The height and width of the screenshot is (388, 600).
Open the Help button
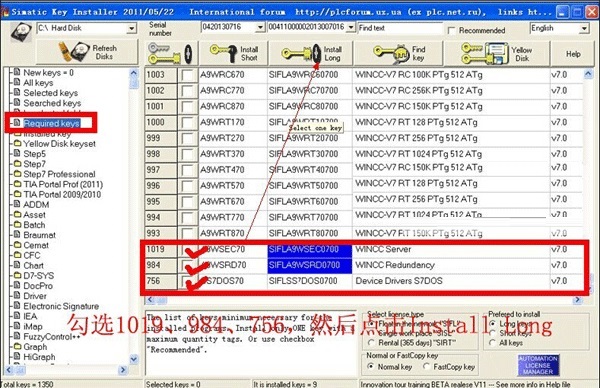(573, 54)
